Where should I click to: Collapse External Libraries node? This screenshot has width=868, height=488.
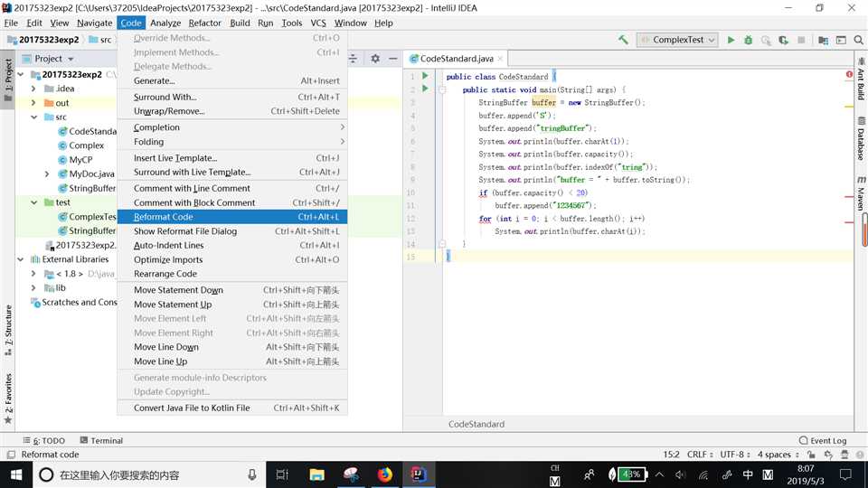pyautogui.click(x=21, y=259)
